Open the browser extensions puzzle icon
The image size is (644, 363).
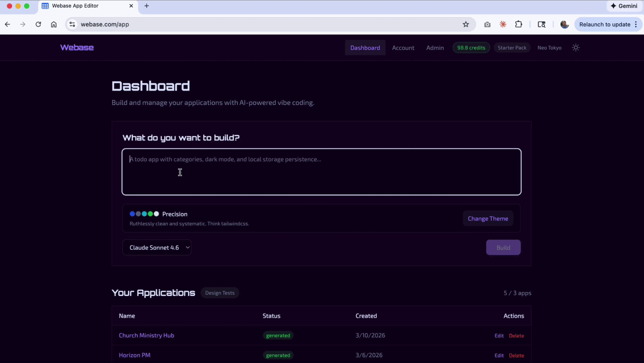(x=518, y=24)
